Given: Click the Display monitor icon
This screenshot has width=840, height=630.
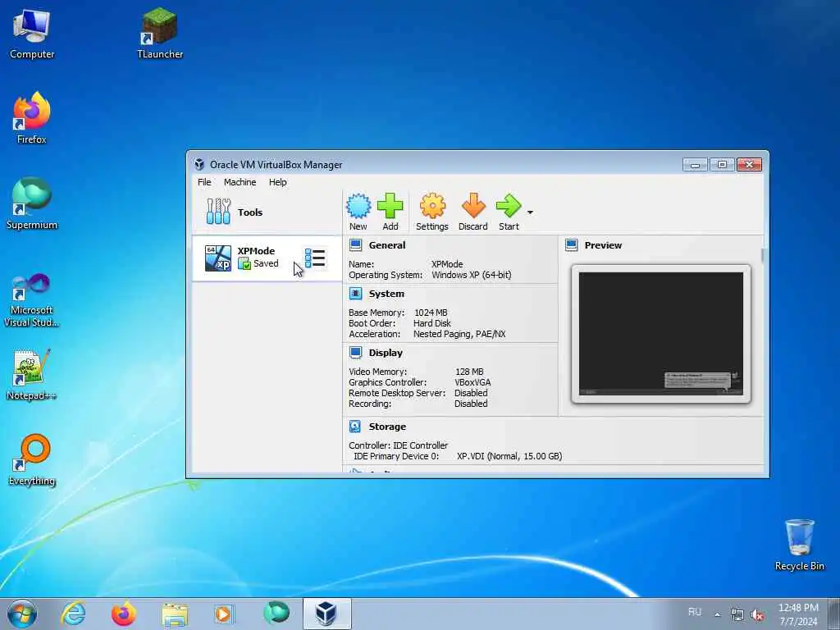Looking at the screenshot, I should tap(356, 353).
